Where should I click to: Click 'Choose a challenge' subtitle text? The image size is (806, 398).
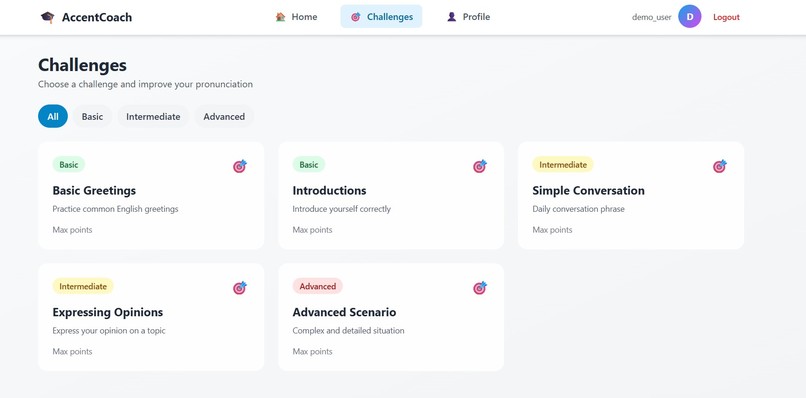coord(145,84)
